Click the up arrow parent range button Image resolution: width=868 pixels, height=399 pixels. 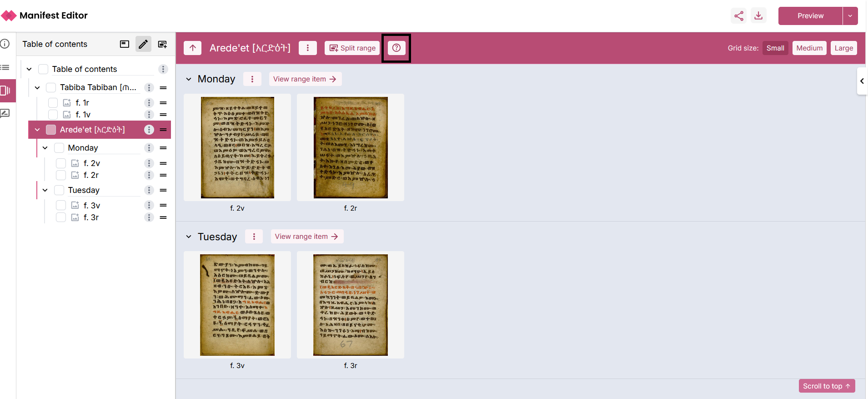click(193, 48)
